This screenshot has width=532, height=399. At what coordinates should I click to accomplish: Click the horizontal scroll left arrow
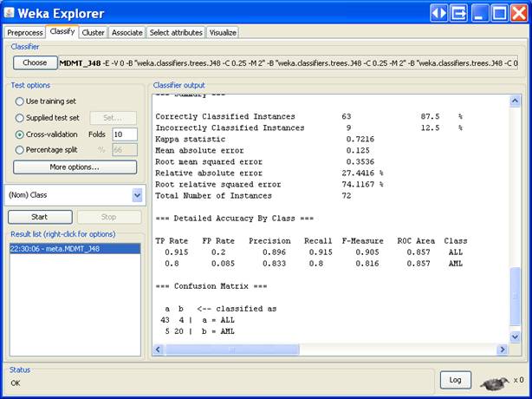159,350
